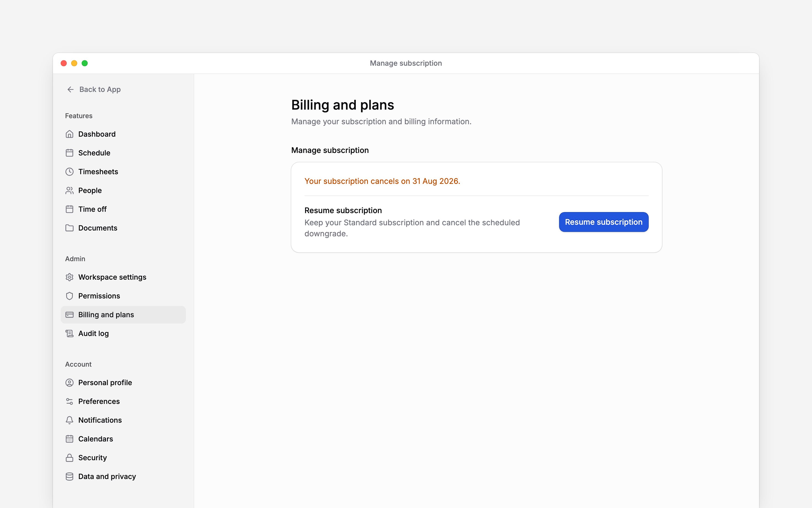This screenshot has height=508, width=812.
Task: Click the Audit log scroll icon
Action: [70, 334]
